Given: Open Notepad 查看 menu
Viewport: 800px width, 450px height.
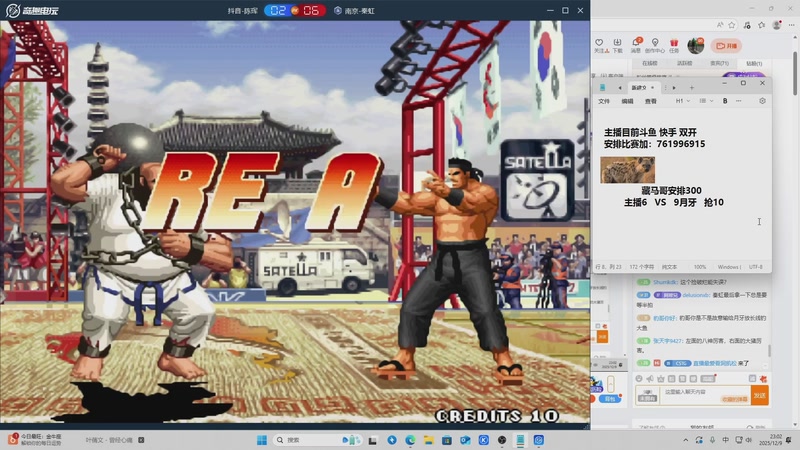Looking at the screenshot, I should 651,101.
